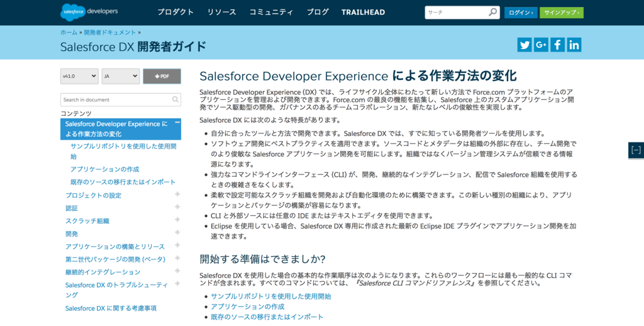
Task: Open body link 既存のソースの移行またはインポート
Action: pos(267,317)
